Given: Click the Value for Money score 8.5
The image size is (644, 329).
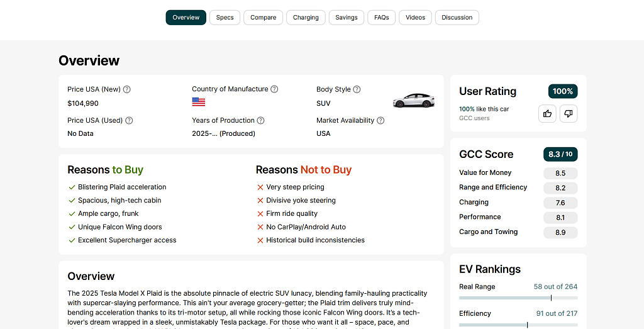Looking at the screenshot, I should click(x=560, y=174).
